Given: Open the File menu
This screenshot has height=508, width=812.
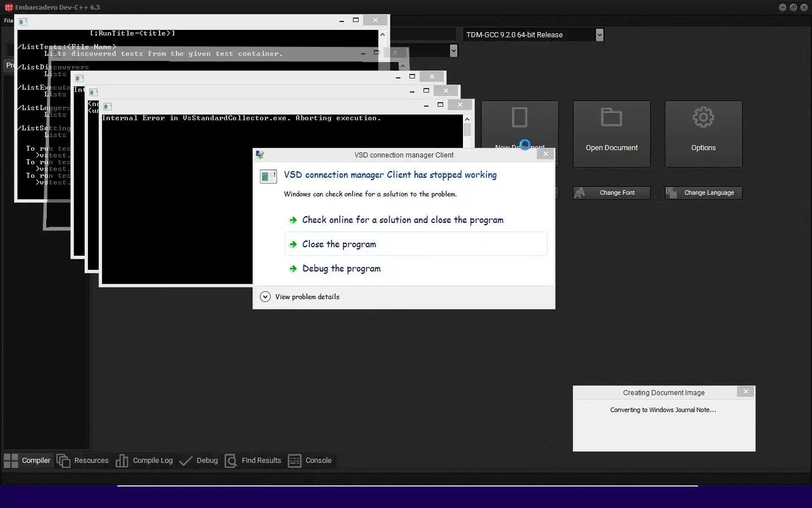Looking at the screenshot, I should (8, 20).
